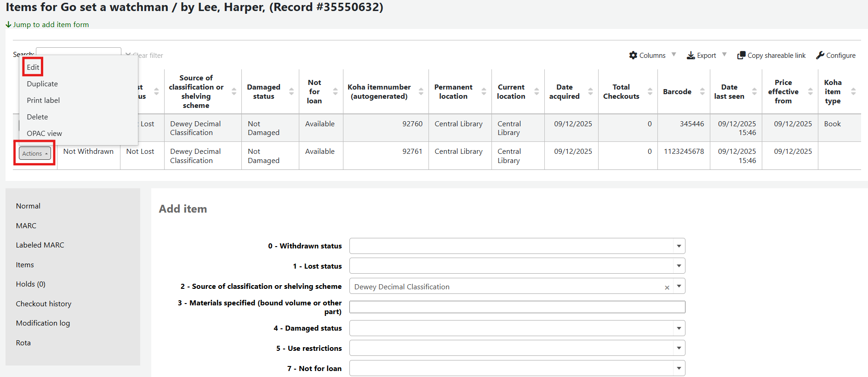Open Modification log in sidebar
The height and width of the screenshot is (377, 868).
tap(43, 323)
